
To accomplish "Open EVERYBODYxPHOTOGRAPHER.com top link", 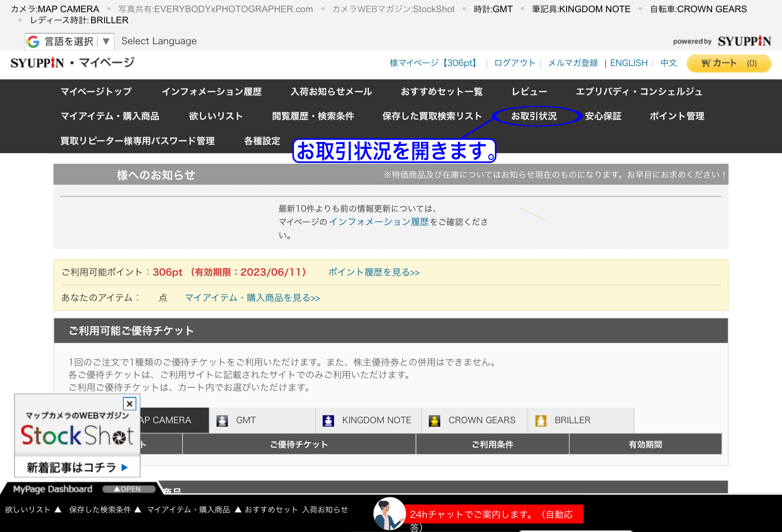I will (216, 9).
